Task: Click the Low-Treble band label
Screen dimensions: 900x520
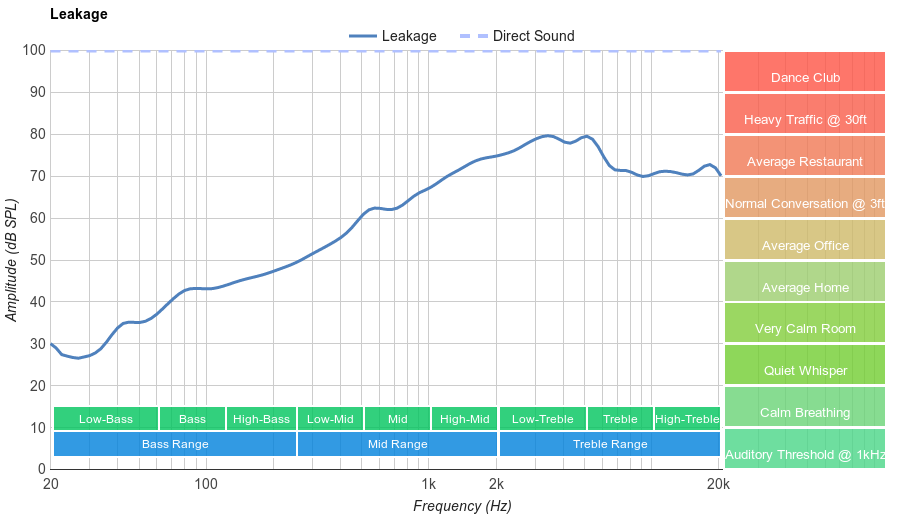Action: (x=542, y=419)
